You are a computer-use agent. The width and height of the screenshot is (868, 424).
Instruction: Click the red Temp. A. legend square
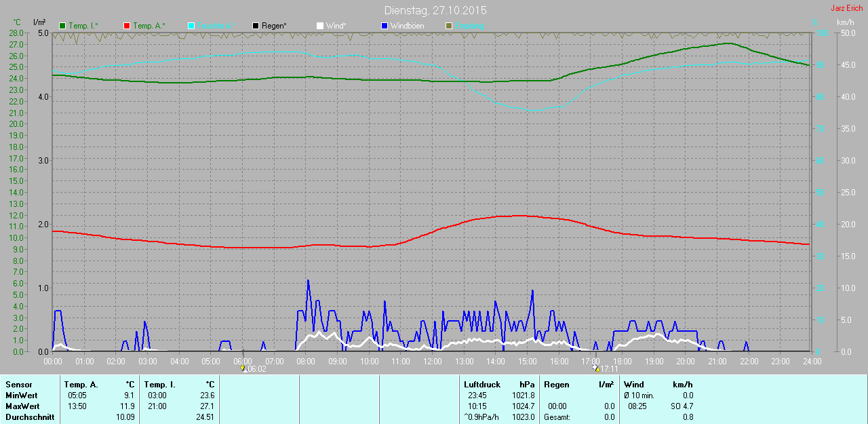coord(127,26)
